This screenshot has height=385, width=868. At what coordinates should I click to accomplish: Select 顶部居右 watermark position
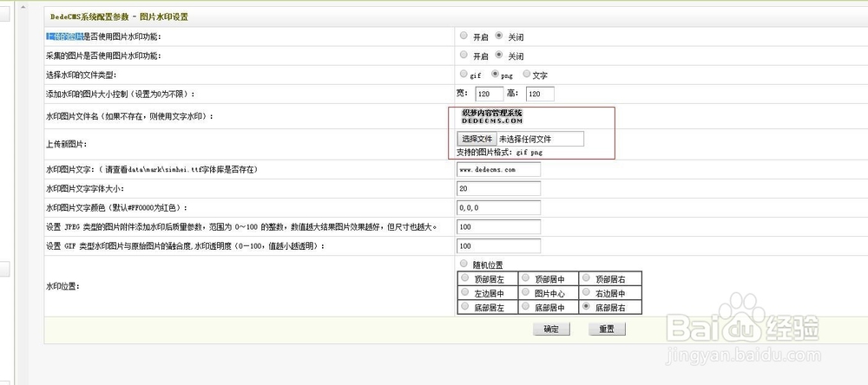coord(586,277)
